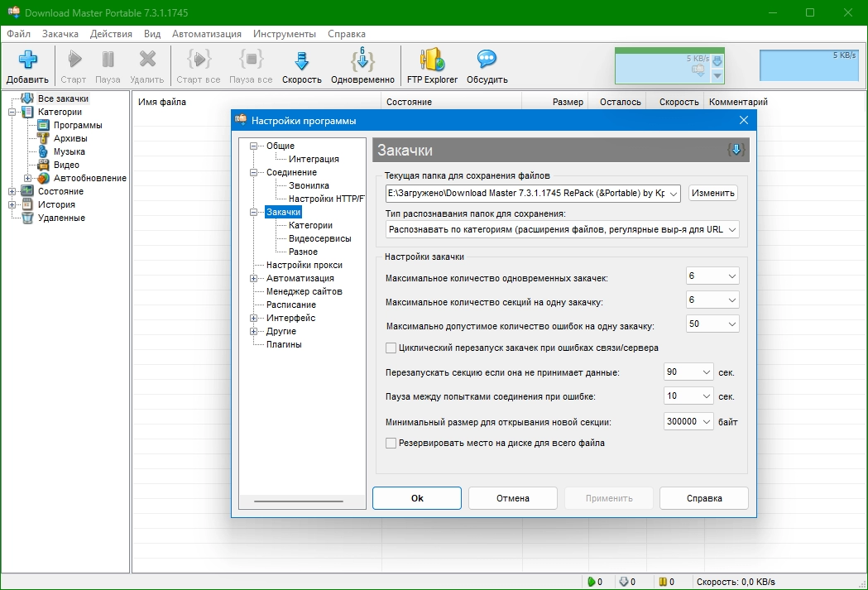Select the Музыка category icon
The width and height of the screenshot is (868, 590).
click(43, 151)
